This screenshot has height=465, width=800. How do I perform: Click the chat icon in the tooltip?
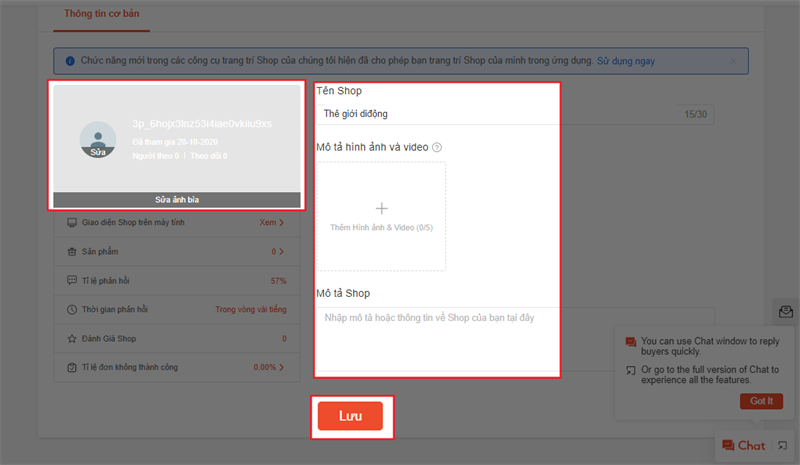point(631,342)
